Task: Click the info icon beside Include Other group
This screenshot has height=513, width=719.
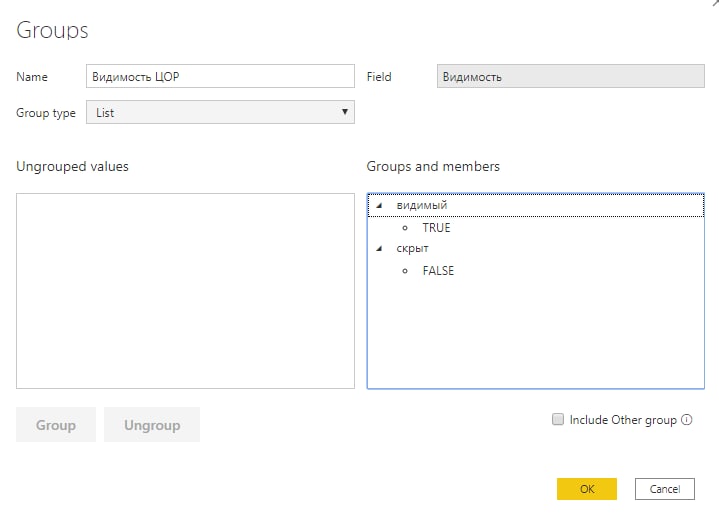Action: pyautogui.click(x=686, y=419)
